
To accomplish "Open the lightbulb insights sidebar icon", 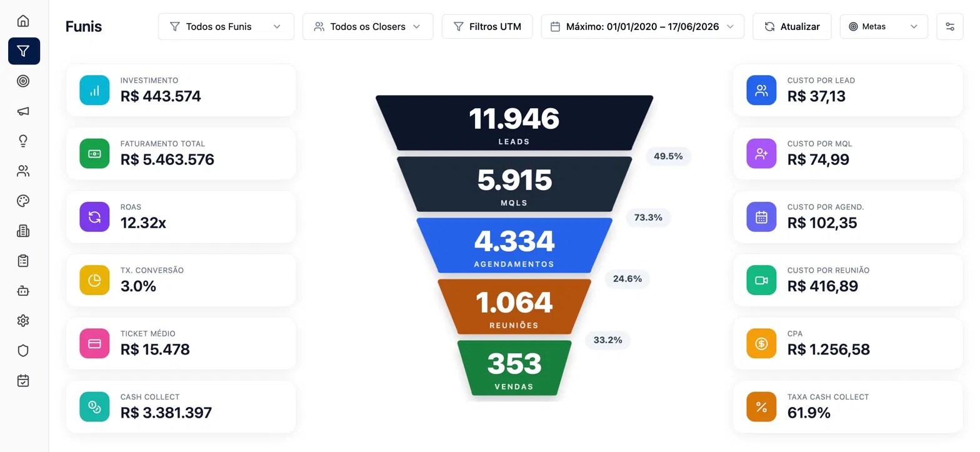I will (23, 141).
